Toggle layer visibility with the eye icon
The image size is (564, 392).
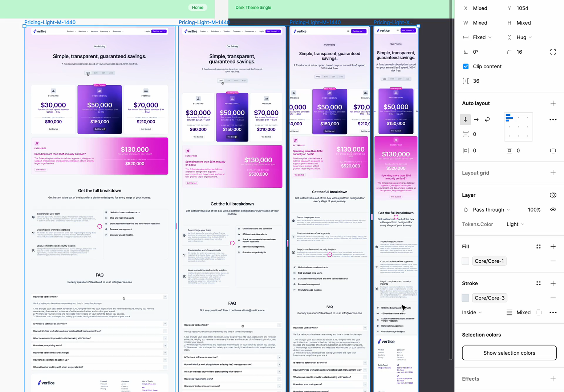click(x=553, y=209)
